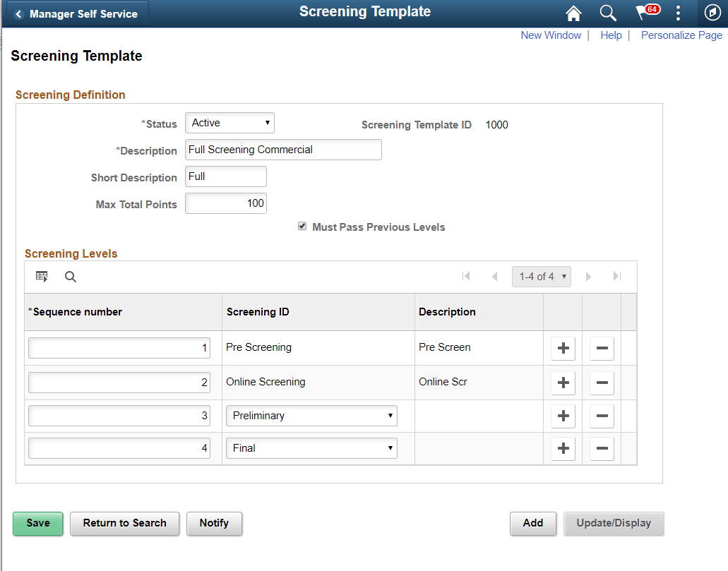Delete the Final row using its minus icon

pos(602,448)
